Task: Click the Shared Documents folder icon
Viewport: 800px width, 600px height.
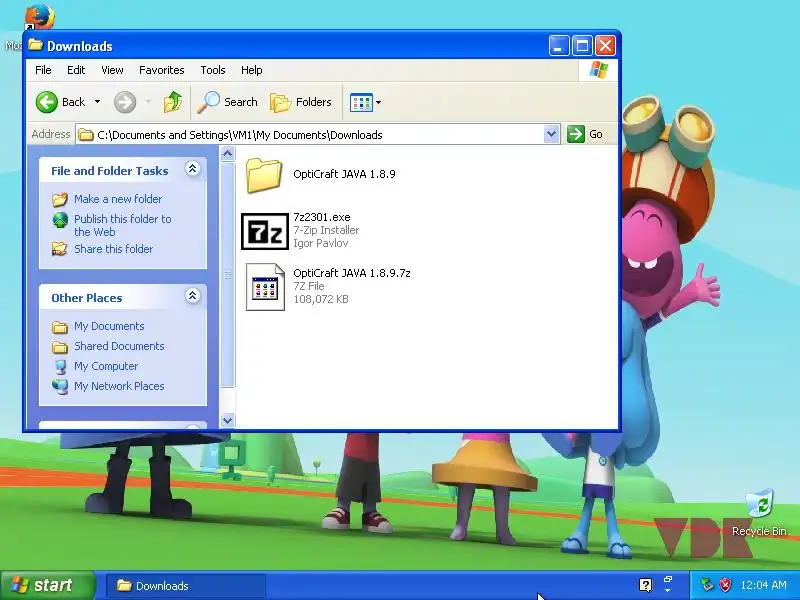Action: coord(60,347)
